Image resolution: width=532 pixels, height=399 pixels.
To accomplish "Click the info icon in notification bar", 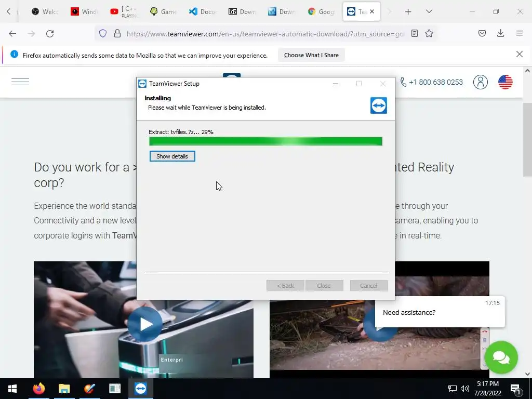I will [14, 54].
